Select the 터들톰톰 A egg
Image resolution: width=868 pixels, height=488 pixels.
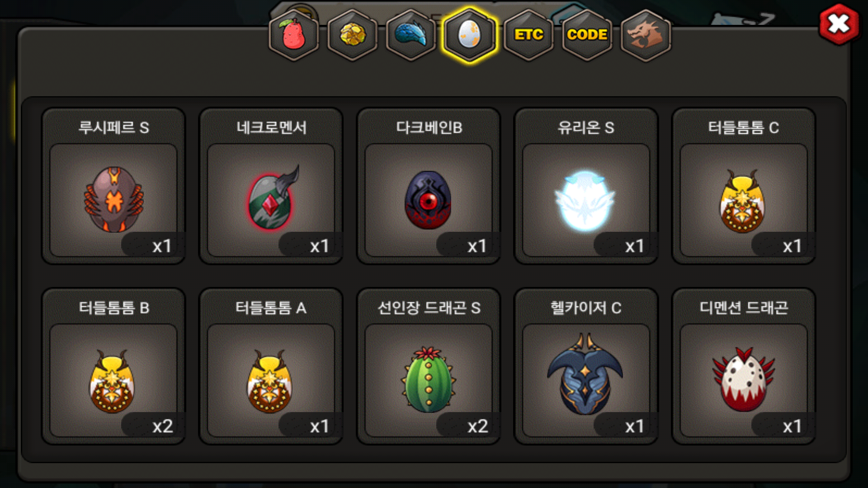pos(271,366)
